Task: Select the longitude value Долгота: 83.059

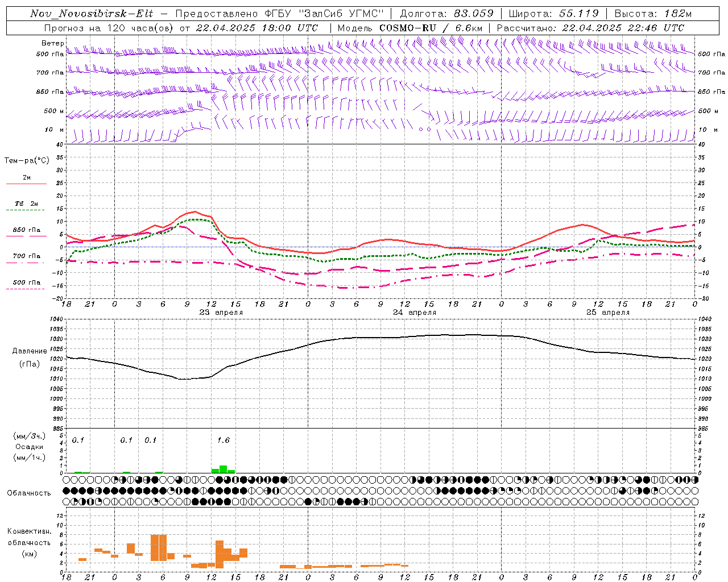Action: click(x=446, y=14)
